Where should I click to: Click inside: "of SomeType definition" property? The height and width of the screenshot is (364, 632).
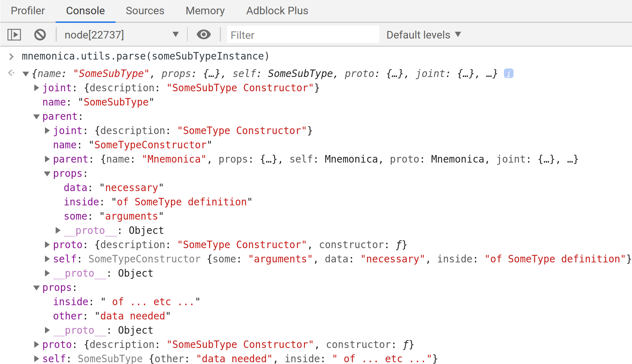point(158,202)
